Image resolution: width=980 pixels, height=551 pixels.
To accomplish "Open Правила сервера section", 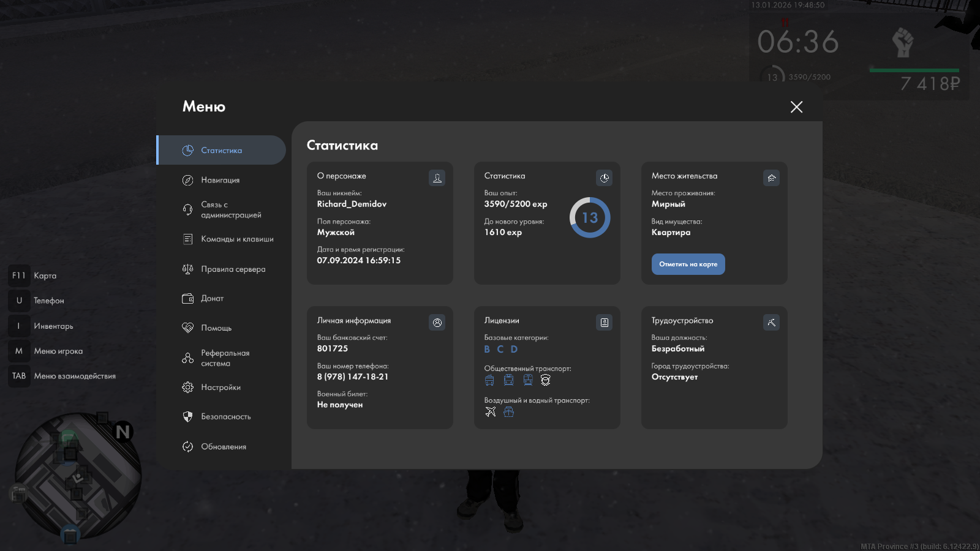I will coord(233,269).
